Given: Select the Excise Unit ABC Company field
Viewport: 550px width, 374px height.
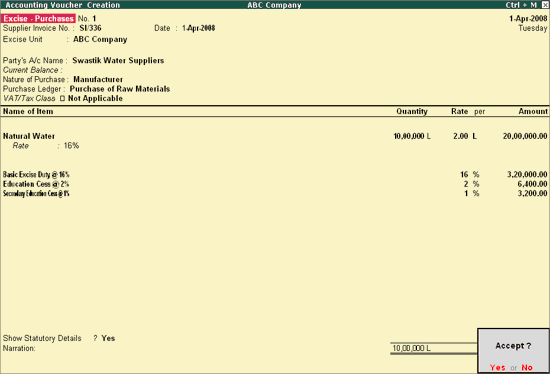Looking at the screenshot, I should [x=100, y=39].
